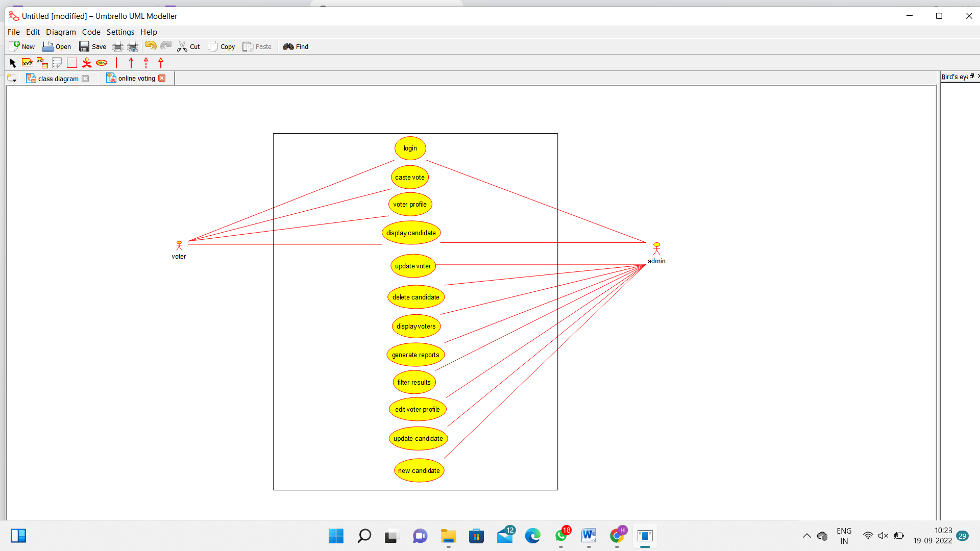Select the Use Case ellipse tool
The width and height of the screenshot is (980, 551).
tap(102, 63)
